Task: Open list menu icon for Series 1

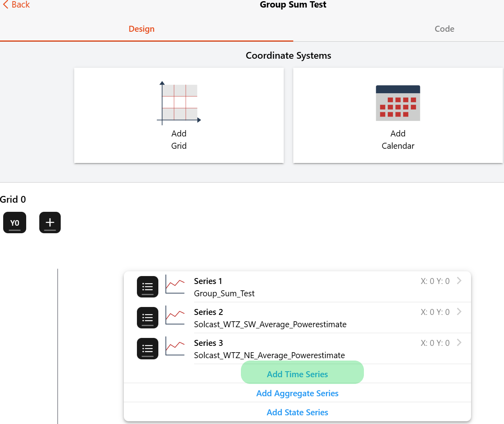Action: pyautogui.click(x=148, y=287)
